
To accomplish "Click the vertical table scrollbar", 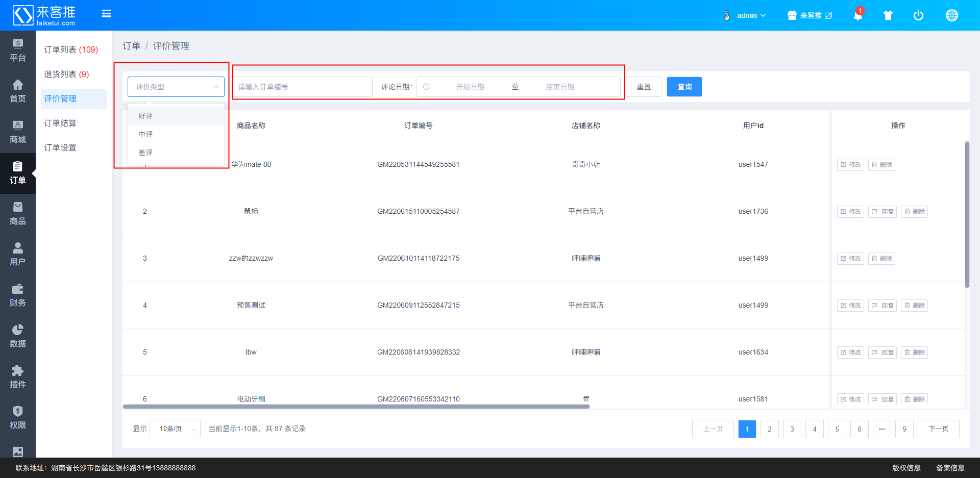I will point(967,214).
